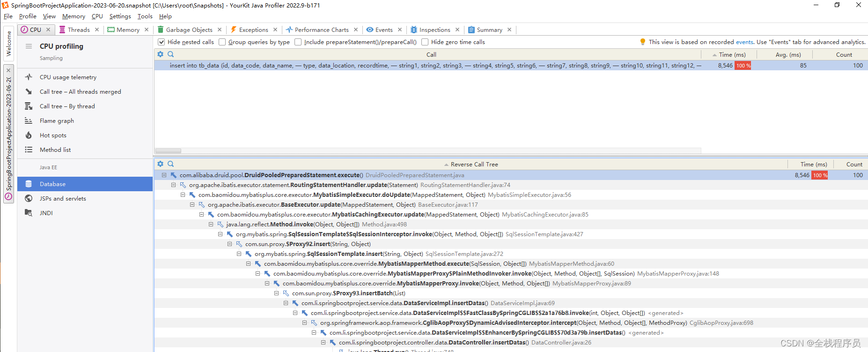Close the Garbage Objects tab
The height and width of the screenshot is (352, 868).
[220, 30]
